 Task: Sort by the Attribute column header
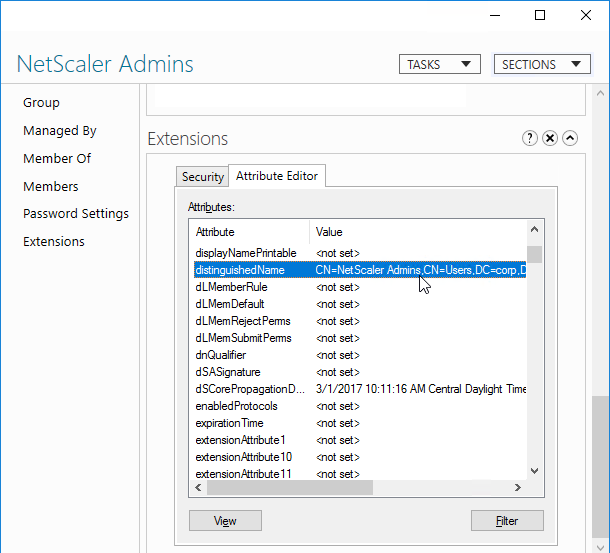tap(250, 232)
